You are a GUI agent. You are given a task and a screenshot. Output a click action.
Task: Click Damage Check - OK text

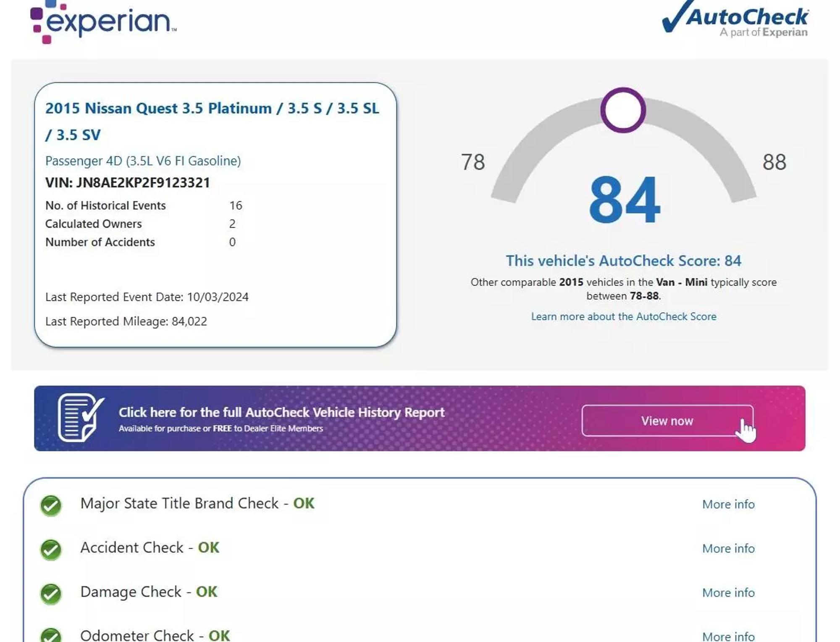click(x=149, y=592)
